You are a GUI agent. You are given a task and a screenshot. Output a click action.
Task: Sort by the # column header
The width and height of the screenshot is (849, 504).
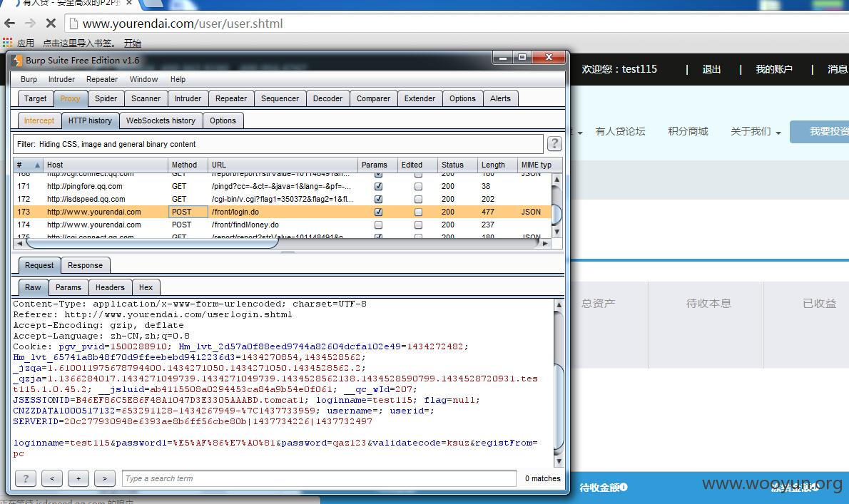pos(28,165)
